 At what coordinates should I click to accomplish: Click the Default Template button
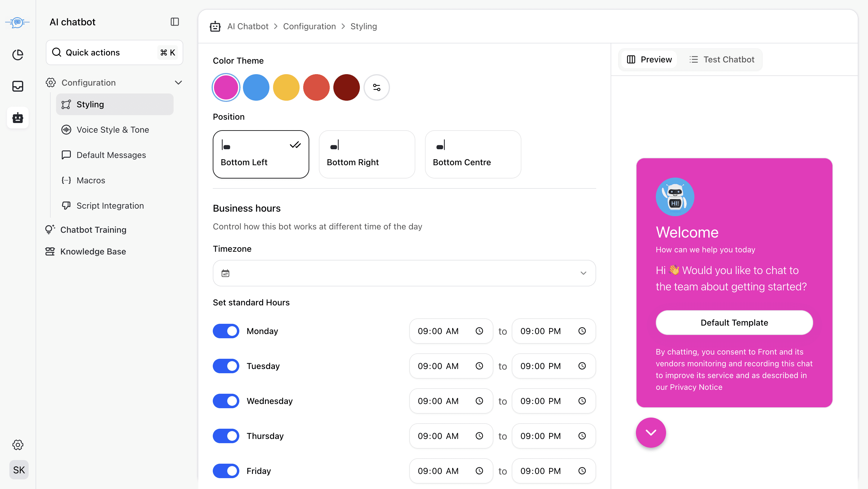pos(734,323)
